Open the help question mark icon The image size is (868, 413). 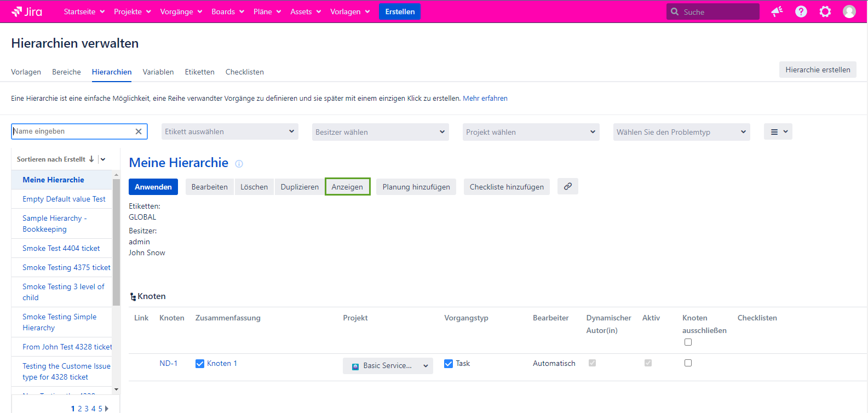pyautogui.click(x=801, y=12)
